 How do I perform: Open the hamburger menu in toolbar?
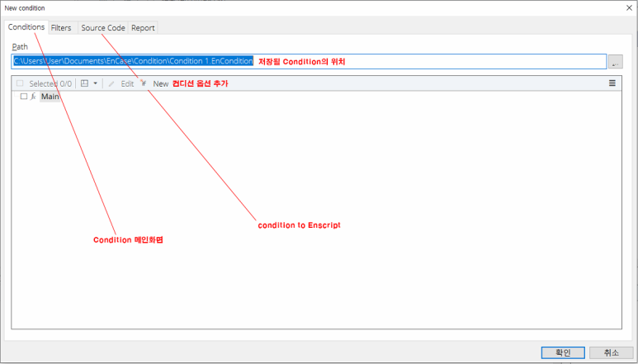coord(612,83)
